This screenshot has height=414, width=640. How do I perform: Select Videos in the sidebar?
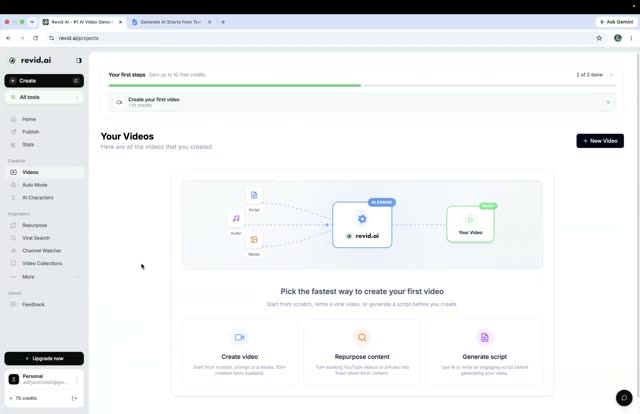tap(45, 172)
